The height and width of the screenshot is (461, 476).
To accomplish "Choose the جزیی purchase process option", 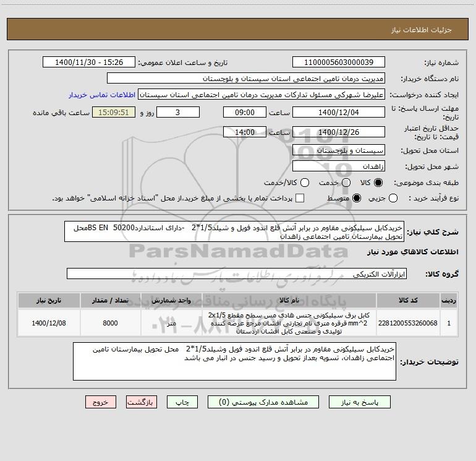I will (x=393, y=198).
